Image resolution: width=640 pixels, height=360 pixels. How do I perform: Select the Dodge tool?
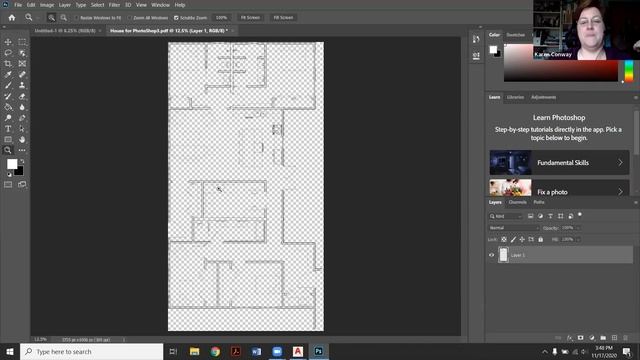click(x=8, y=118)
